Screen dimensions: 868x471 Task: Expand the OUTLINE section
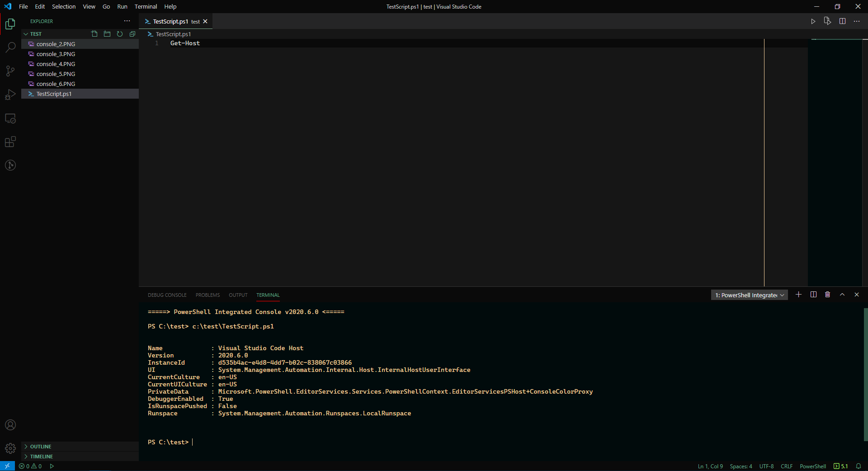tap(41, 446)
